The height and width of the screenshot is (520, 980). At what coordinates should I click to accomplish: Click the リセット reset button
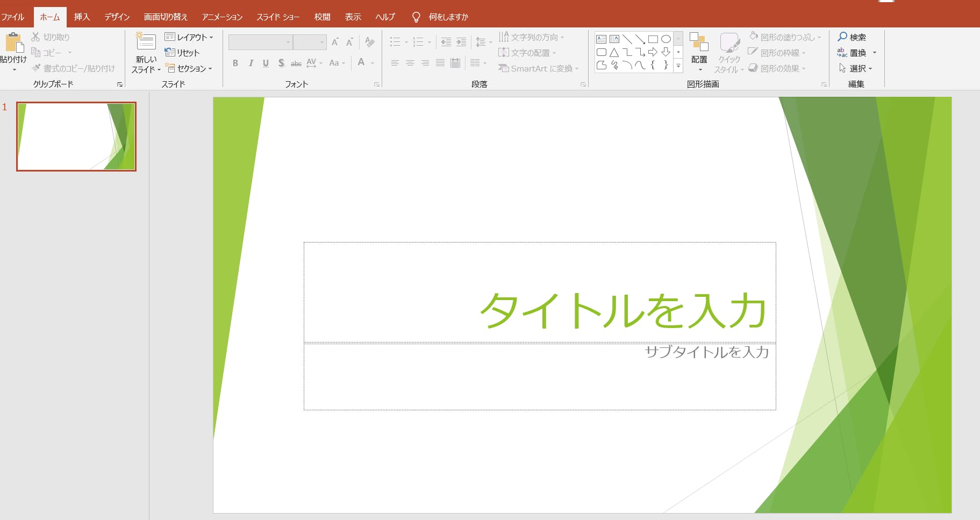[182, 53]
